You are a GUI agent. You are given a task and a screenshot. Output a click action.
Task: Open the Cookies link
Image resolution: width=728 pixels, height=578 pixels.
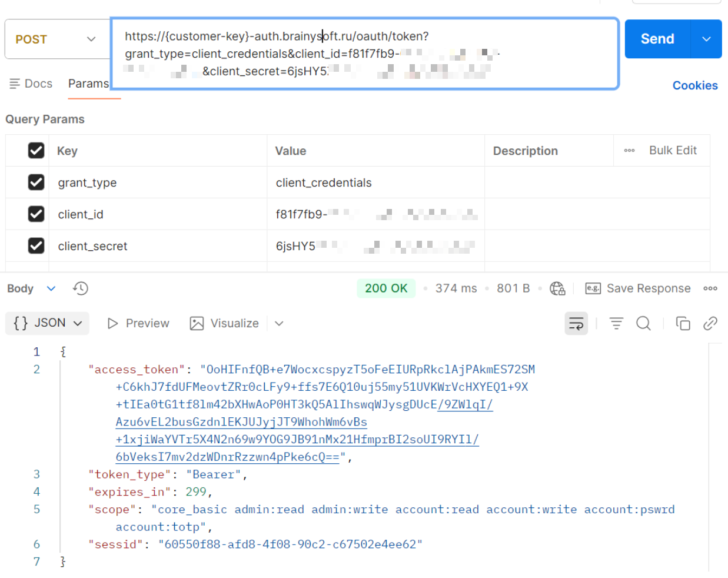[694, 85]
